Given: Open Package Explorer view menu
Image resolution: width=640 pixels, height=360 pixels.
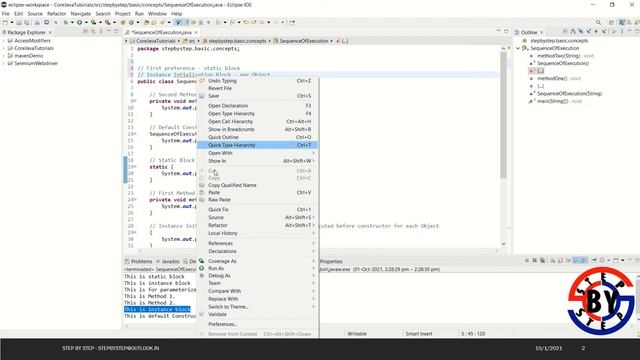Looking at the screenshot, I should 101,31.
